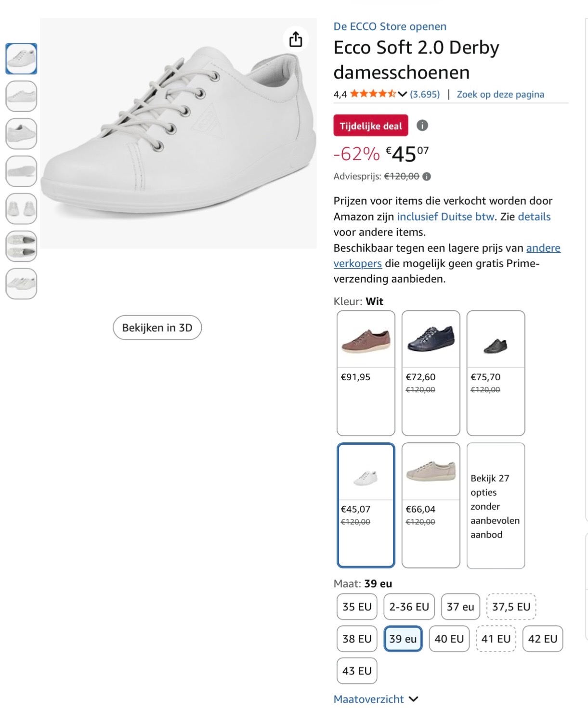Select the first white shoe thumbnail
Viewport: 588px width, 708px height.
(21, 59)
